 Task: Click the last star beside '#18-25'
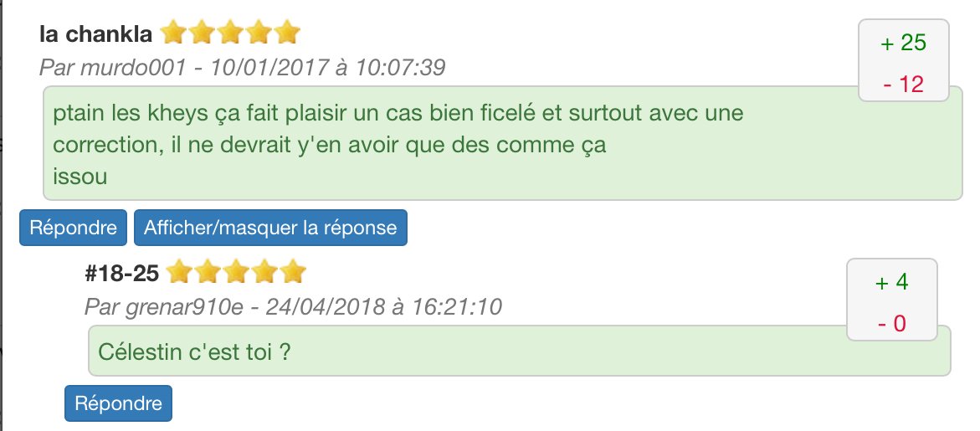pyautogui.click(x=293, y=272)
